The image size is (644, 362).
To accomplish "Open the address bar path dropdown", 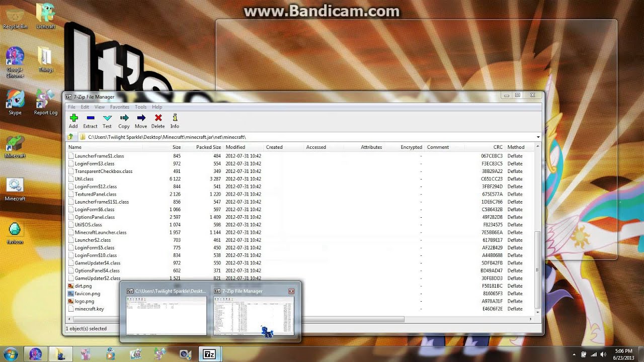I will [538, 137].
